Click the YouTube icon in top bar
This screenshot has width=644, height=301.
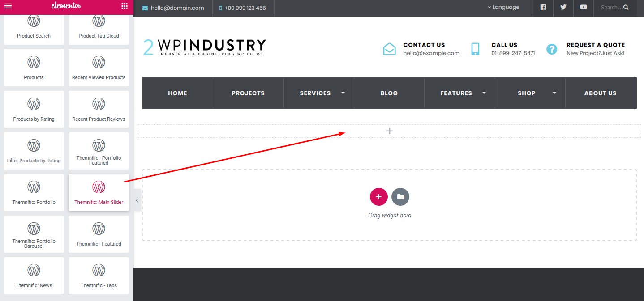pyautogui.click(x=584, y=7)
